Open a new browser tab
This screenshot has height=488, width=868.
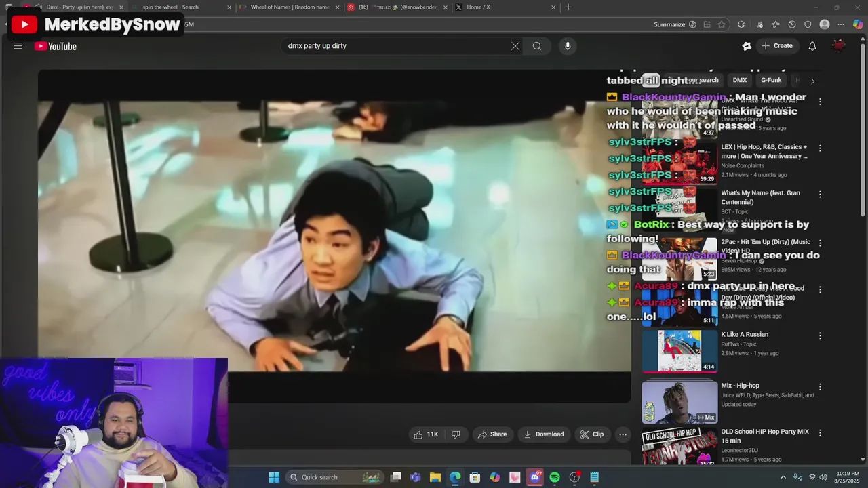pos(568,7)
